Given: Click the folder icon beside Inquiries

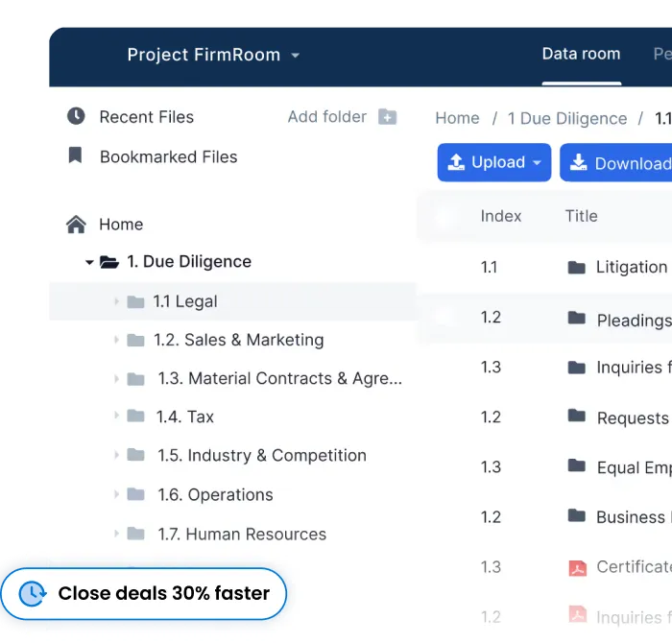Looking at the screenshot, I should (576, 368).
